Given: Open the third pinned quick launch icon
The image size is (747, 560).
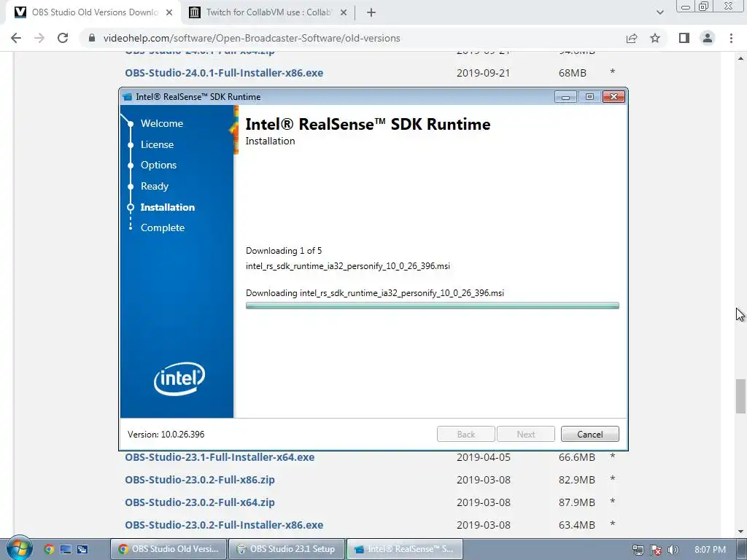Looking at the screenshot, I should pos(82,549).
